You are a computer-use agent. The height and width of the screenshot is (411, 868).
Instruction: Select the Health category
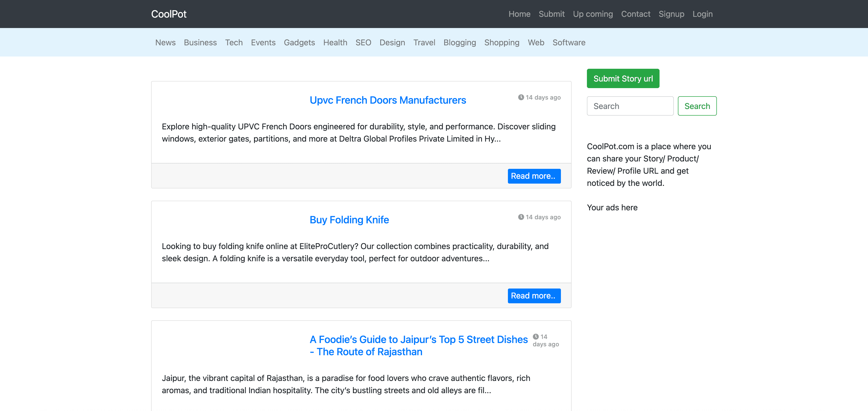pyautogui.click(x=335, y=43)
